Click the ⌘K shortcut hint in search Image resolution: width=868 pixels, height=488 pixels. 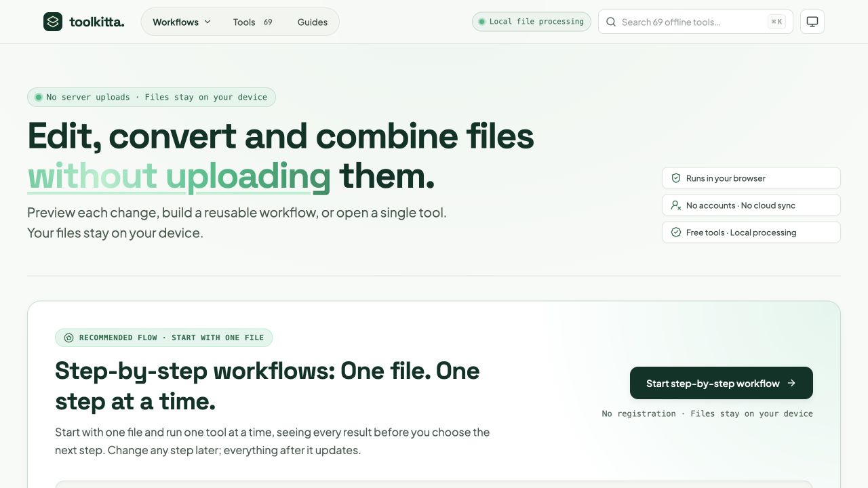[x=777, y=22]
